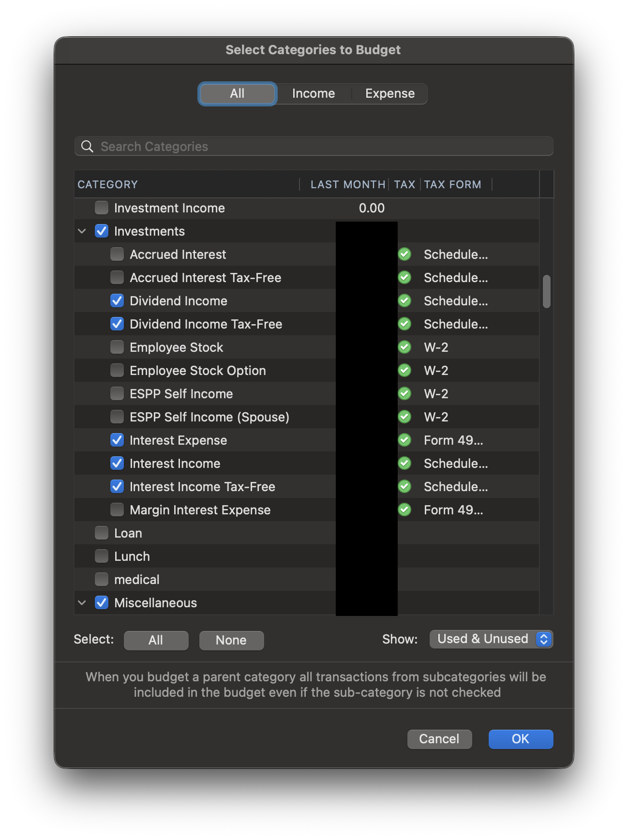Collapse the Miscellaneous category group
628x840 pixels.
click(x=82, y=603)
